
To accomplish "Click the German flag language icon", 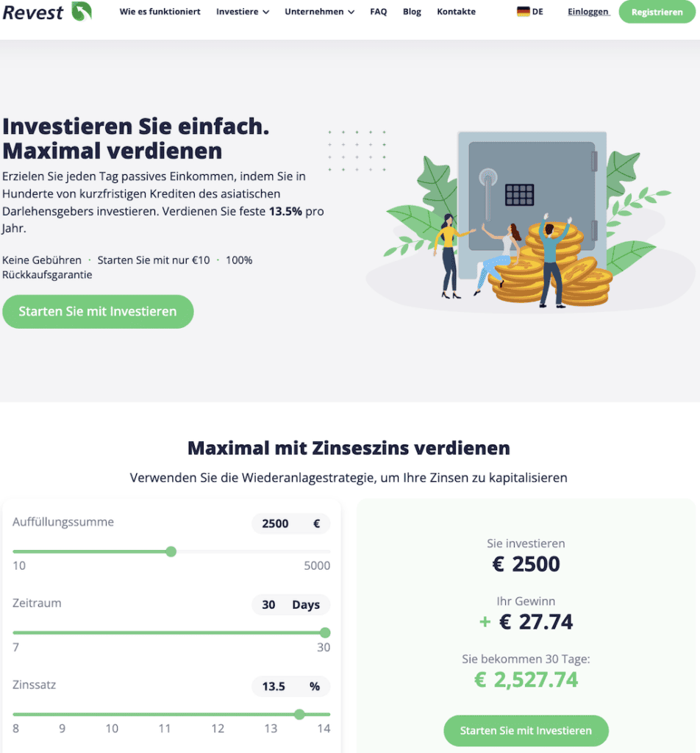I will tap(522, 12).
